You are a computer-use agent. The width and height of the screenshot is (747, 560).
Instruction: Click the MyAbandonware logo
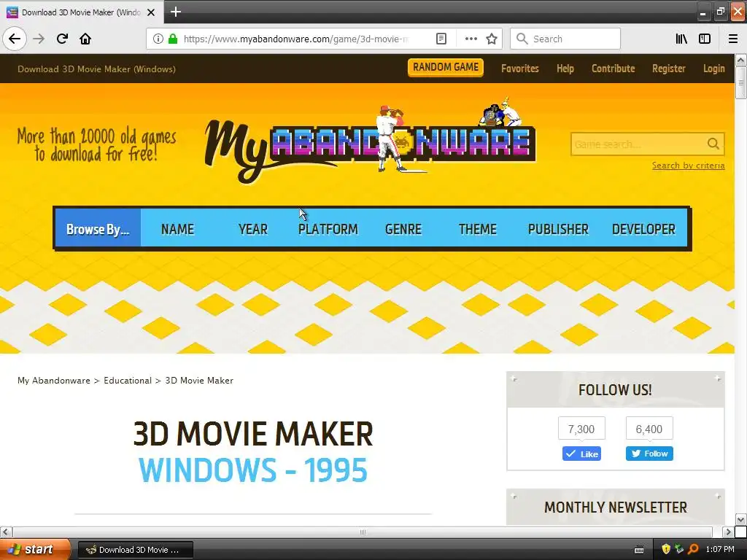[x=370, y=141]
